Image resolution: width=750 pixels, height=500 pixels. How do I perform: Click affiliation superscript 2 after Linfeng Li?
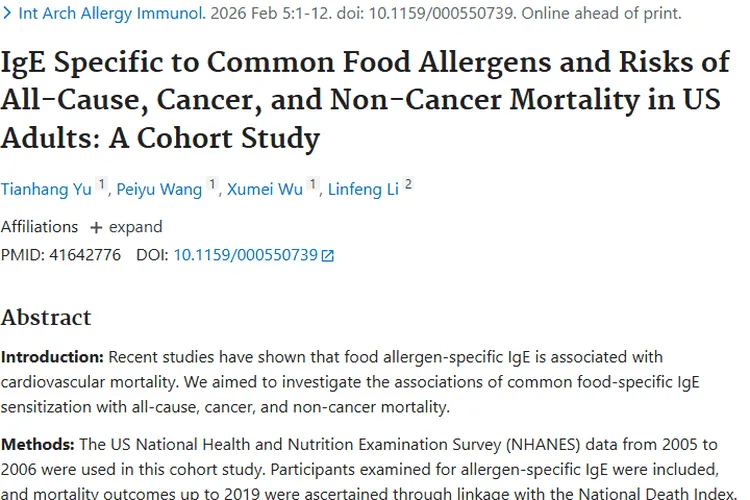click(408, 185)
